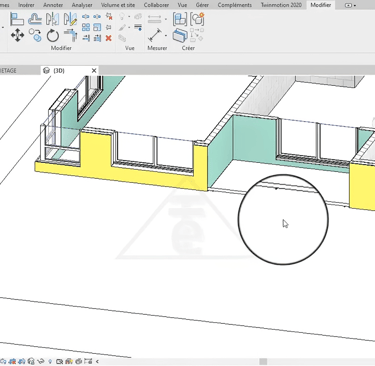The image size is (375, 366).
Task: Open Measure tool dropdown arrow
Action: [166, 36]
